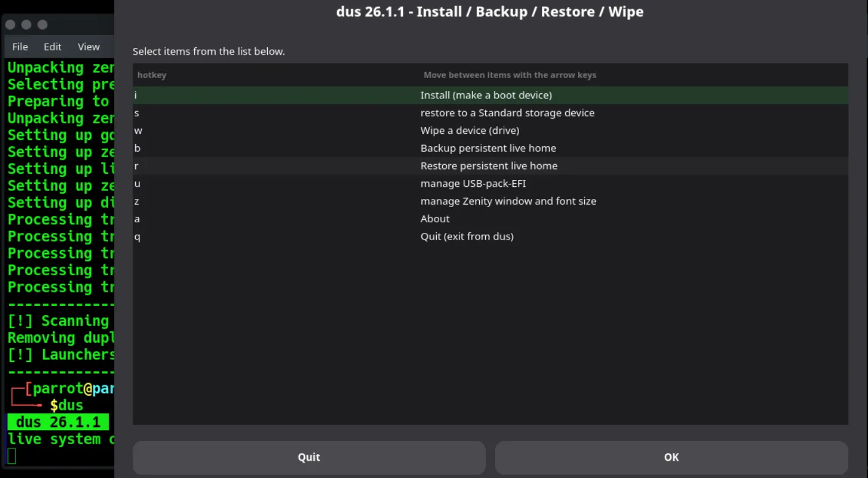Select "Restore persistent live home" in the list
This screenshot has width=868, height=478.
[490, 166]
